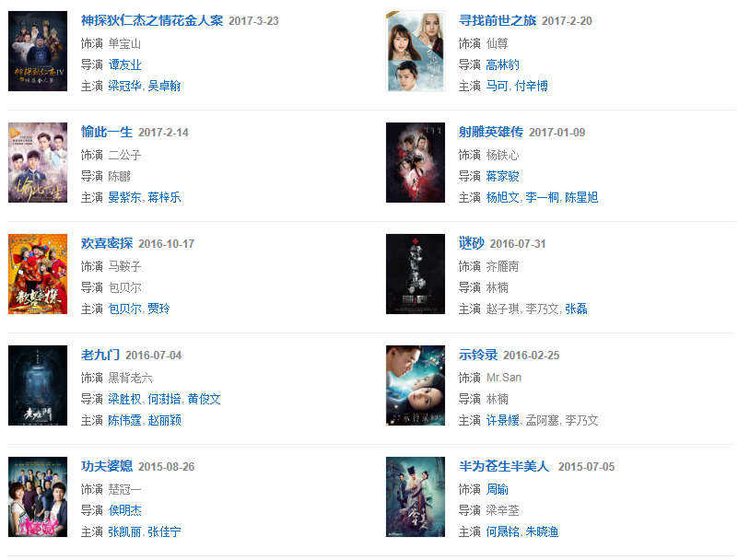Click the 射雕英雄传 title link
Viewport: 750px width, 560px height.
(490, 132)
